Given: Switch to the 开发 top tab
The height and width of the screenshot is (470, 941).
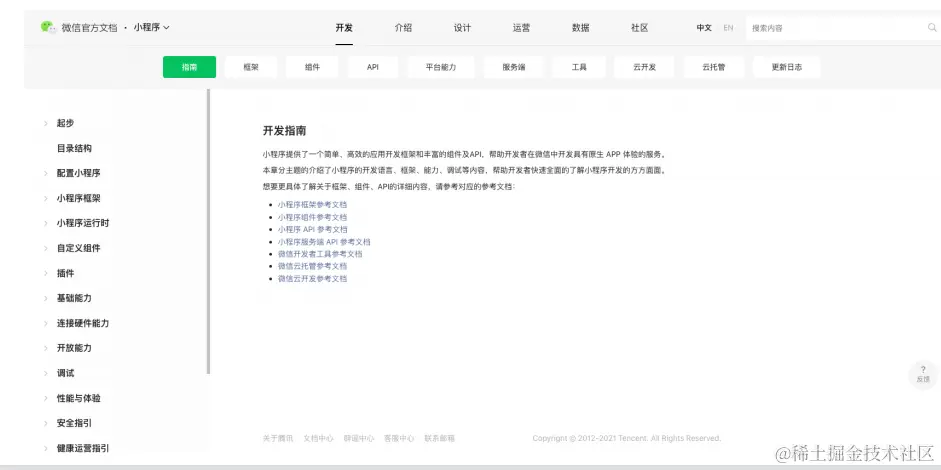Looking at the screenshot, I should pos(344,28).
